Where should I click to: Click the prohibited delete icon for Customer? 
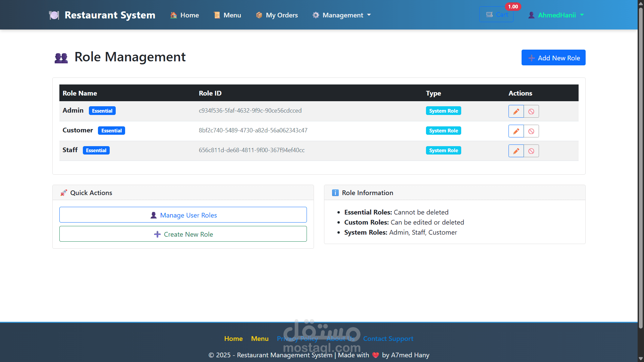[531, 131]
